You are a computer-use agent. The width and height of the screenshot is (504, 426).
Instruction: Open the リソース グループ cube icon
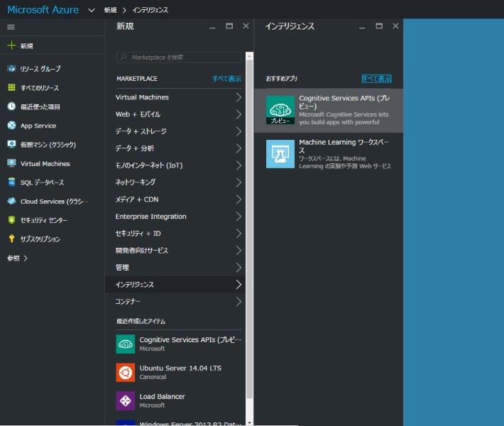click(x=11, y=68)
